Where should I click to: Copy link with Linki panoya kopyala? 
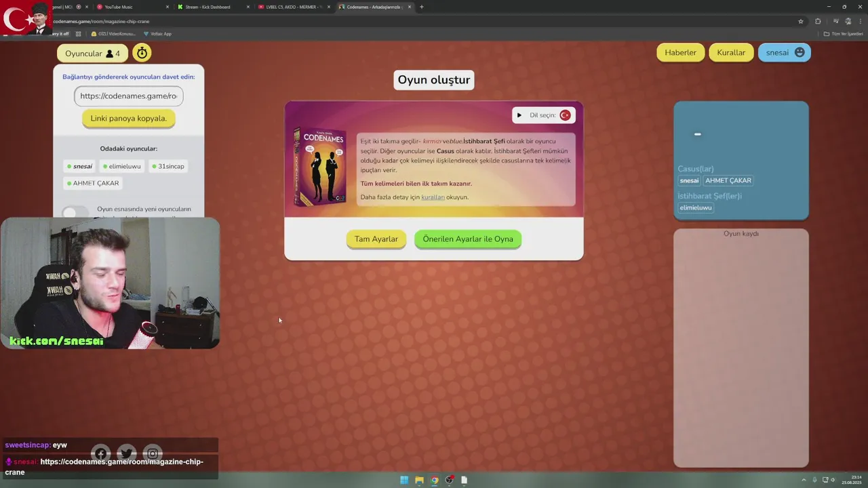[129, 119]
